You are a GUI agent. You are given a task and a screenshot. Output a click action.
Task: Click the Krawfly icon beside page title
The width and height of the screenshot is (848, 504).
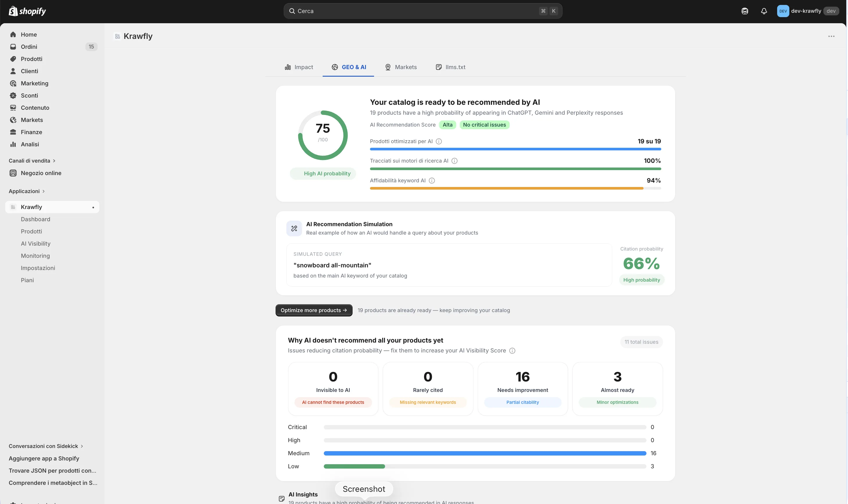point(117,36)
